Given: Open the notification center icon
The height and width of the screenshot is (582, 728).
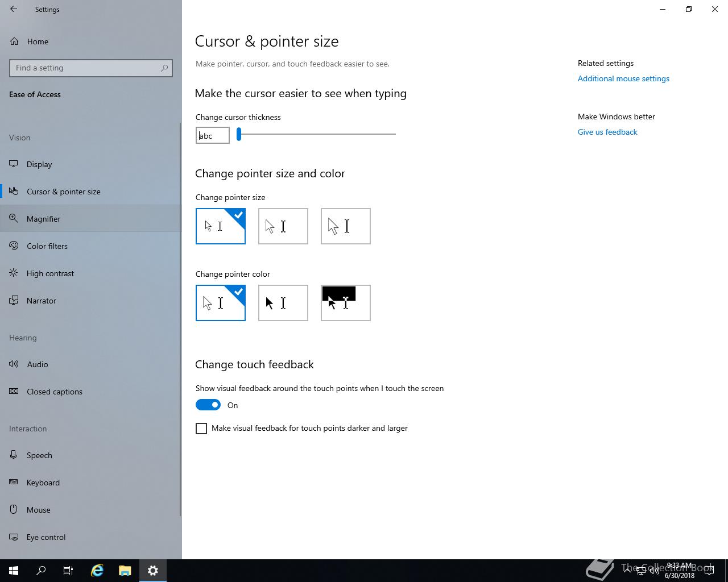Looking at the screenshot, I should coord(709,571).
